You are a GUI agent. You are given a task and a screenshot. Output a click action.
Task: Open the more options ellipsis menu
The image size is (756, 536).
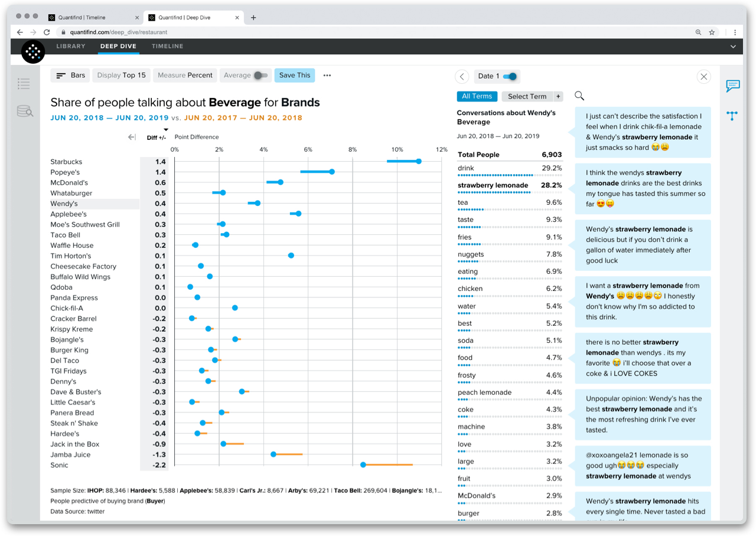328,75
